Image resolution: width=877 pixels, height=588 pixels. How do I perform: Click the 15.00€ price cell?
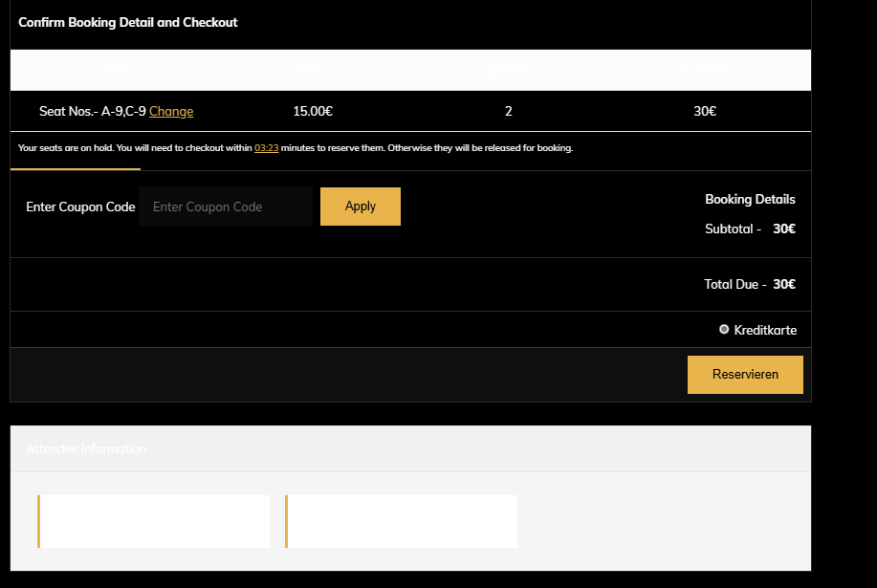pos(313,111)
